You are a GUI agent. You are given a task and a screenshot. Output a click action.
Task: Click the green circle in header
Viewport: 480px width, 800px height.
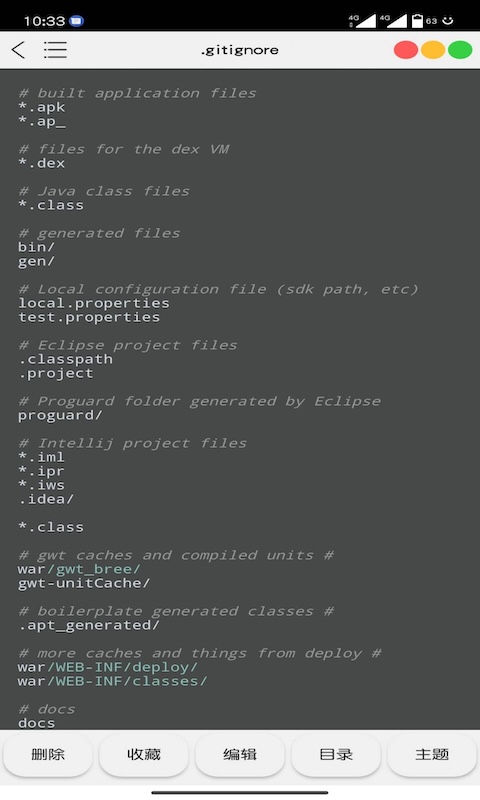click(x=460, y=50)
